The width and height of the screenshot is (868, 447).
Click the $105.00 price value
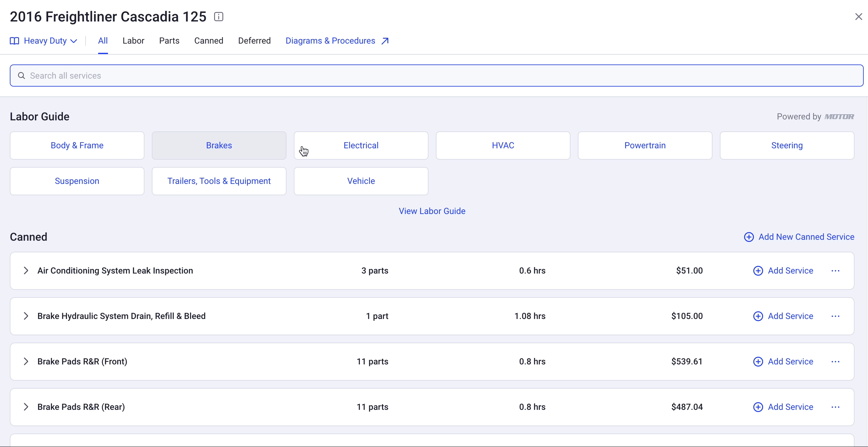point(687,316)
